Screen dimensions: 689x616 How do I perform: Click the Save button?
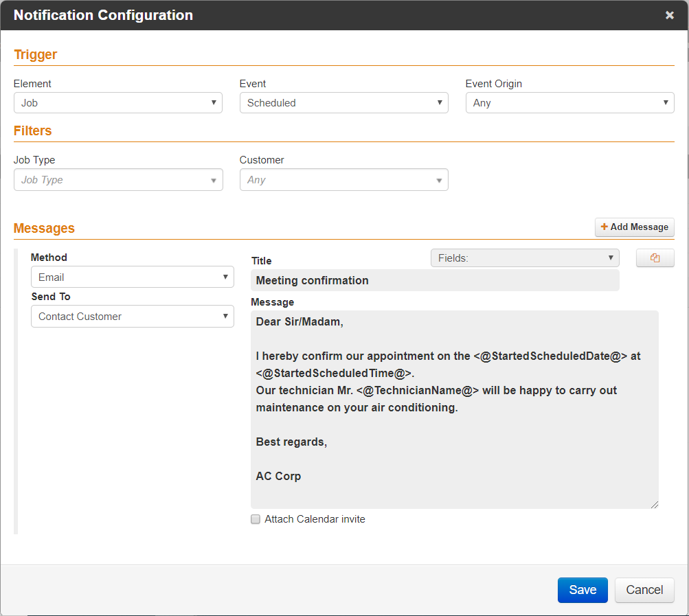coord(582,590)
